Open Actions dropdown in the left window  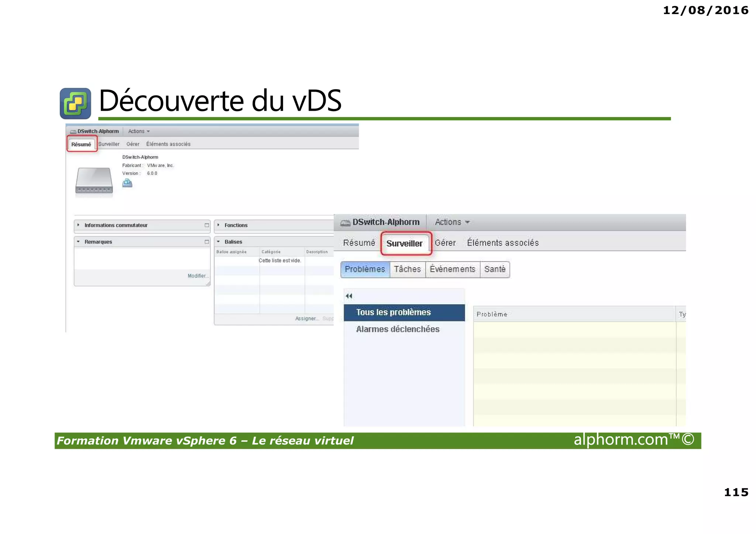pyautogui.click(x=139, y=131)
